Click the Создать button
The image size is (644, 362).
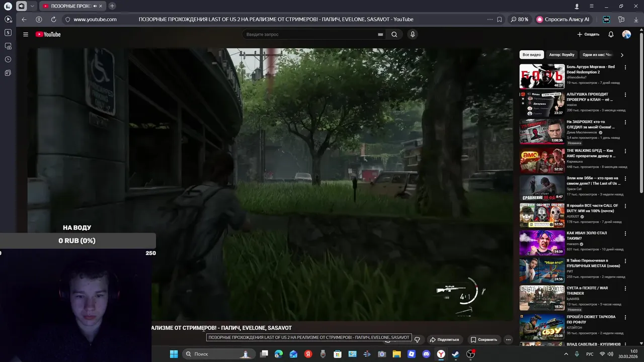pyautogui.click(x=588, y=34)
